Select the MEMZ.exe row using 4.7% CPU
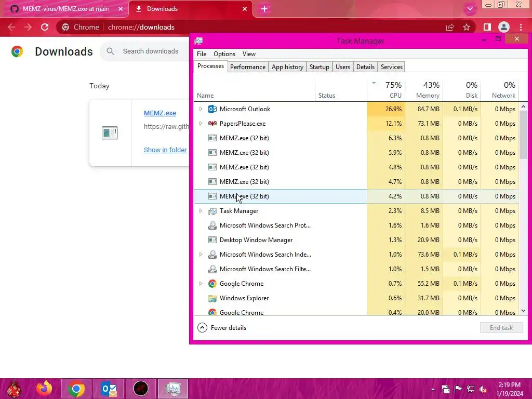Screen dimensions: 532x399 click(356, 182)
